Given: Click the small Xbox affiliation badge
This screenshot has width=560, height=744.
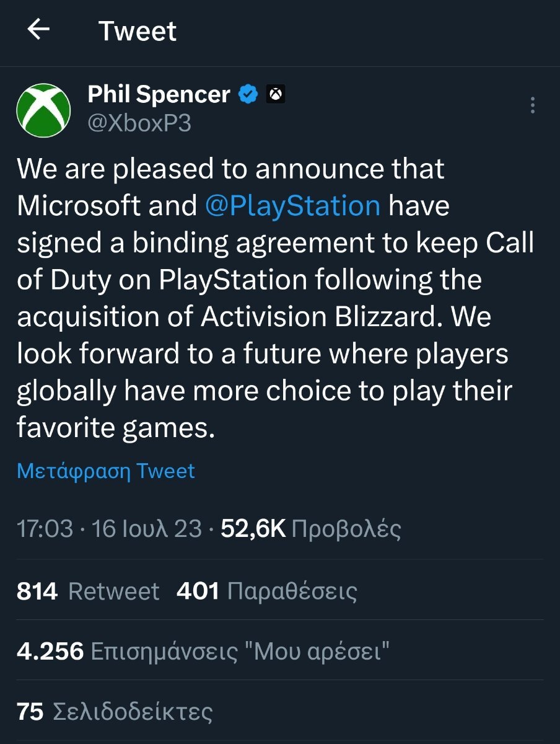Looking at the screenshot, I should [x=275, y=95].
